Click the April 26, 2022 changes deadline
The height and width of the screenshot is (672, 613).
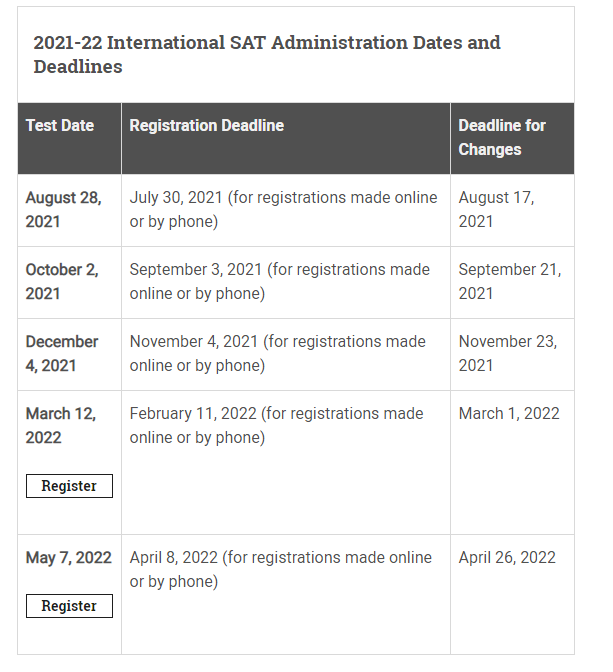tap(507, 558)
